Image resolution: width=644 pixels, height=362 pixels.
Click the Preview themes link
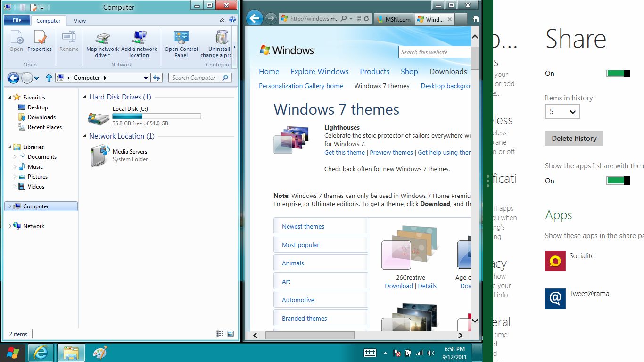391,152
